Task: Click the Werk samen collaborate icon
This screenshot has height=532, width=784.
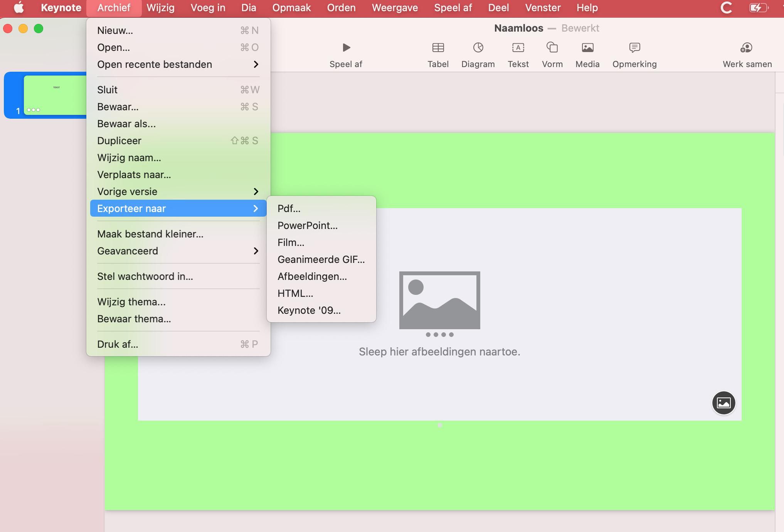Action: click(747, 47)
